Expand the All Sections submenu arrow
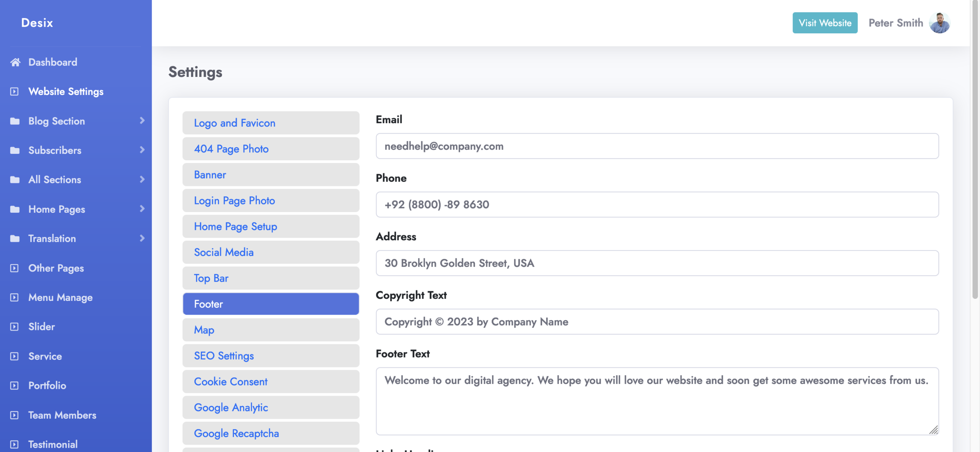 (x=142, y=179)
